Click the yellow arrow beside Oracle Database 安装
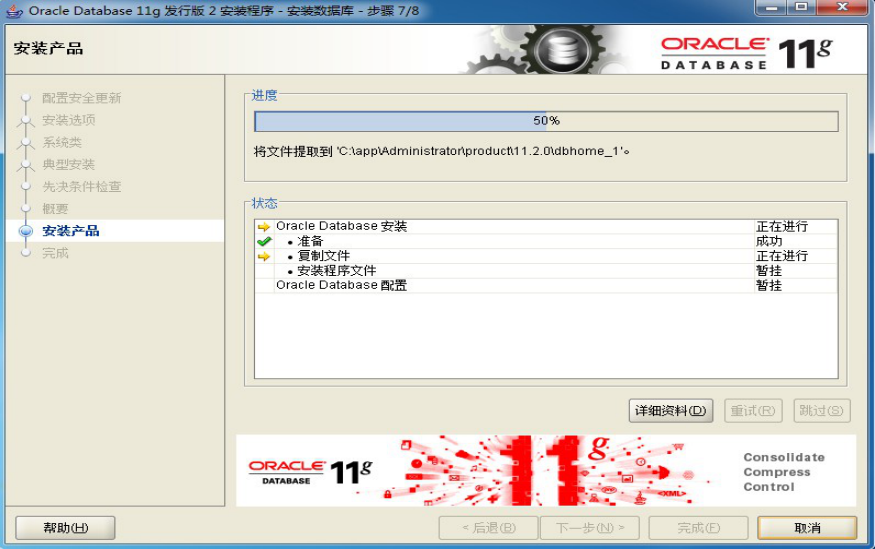 pos(264,227)
